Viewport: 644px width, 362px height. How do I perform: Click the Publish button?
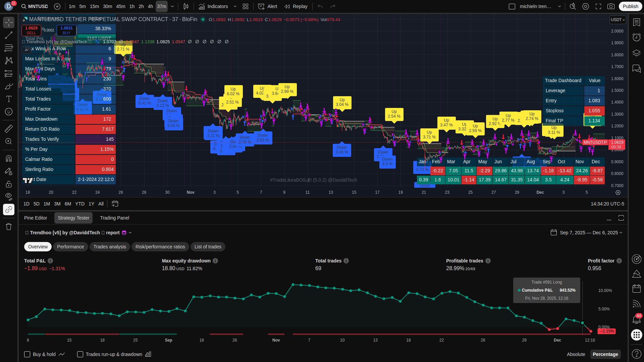[x=630, y=6]
